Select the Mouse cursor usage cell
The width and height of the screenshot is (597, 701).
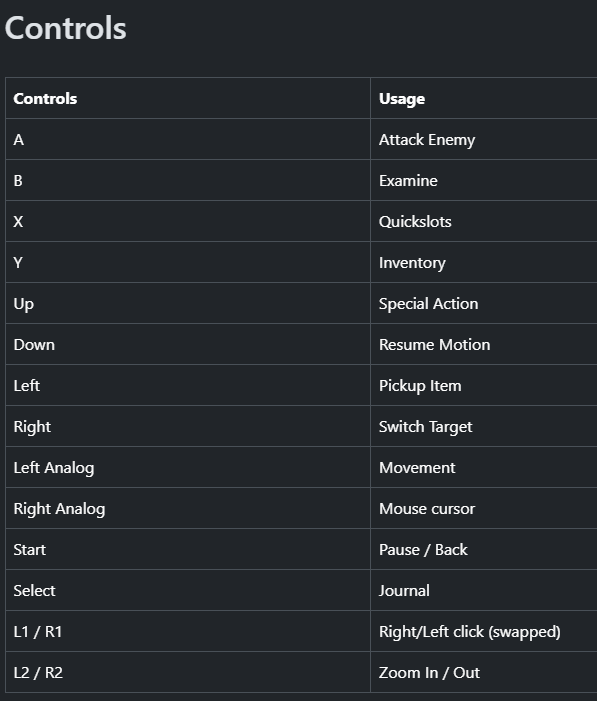click(484, 508)
